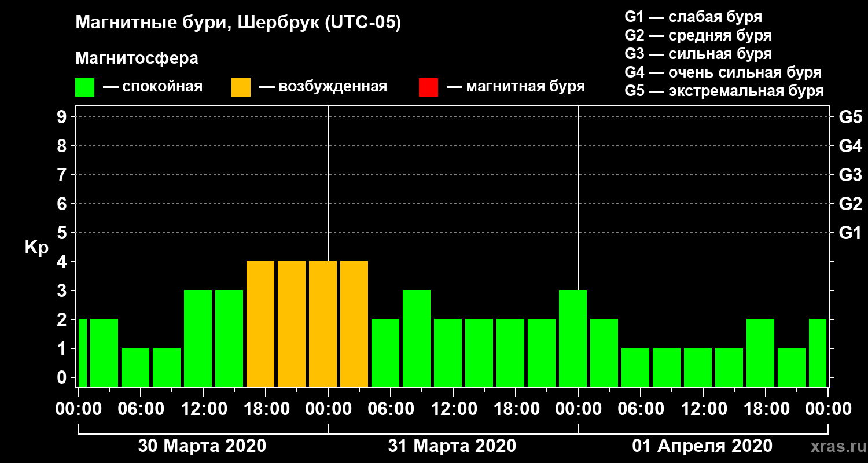Click the earliest orange Kp 4 bar
Screen dimensions: 868x463
click(x=260, y=324)
